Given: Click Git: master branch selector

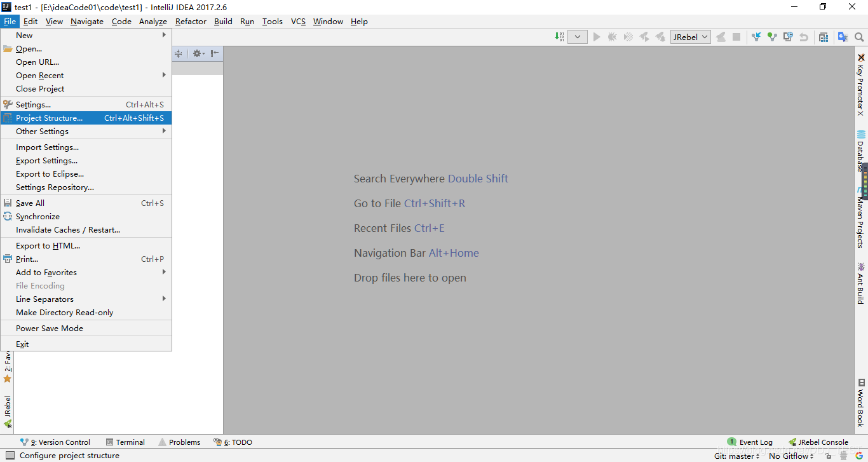Looking at the screenshot, I should click(737, 456).
